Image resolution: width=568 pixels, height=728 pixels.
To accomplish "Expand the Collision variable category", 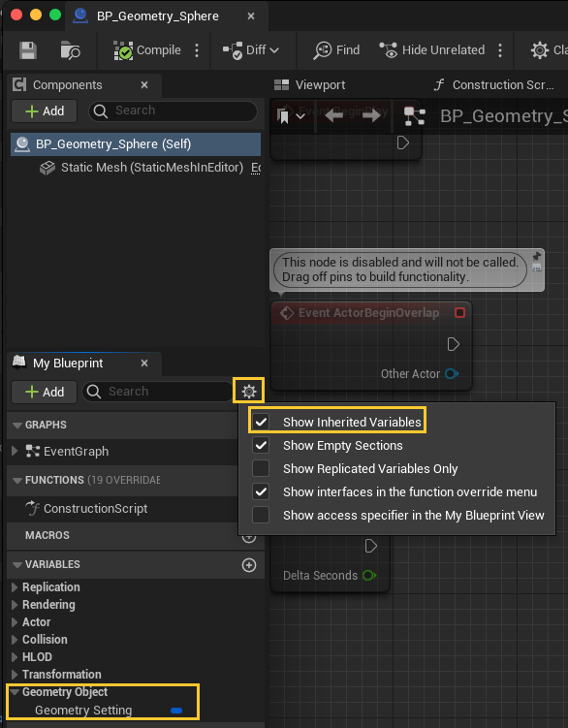I will point(15,640).
